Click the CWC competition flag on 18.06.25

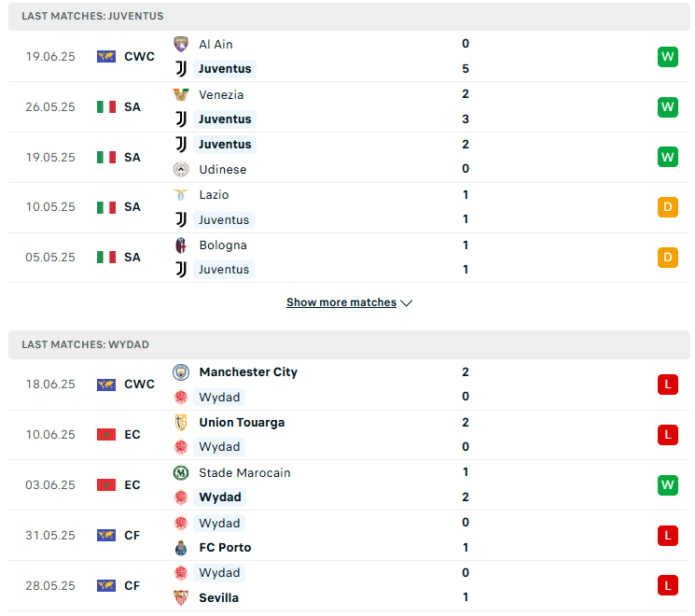(x=106, y=384)
